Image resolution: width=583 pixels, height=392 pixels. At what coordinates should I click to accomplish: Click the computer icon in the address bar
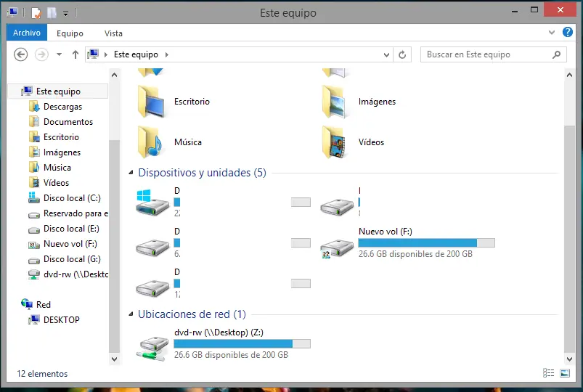(93, 54)
